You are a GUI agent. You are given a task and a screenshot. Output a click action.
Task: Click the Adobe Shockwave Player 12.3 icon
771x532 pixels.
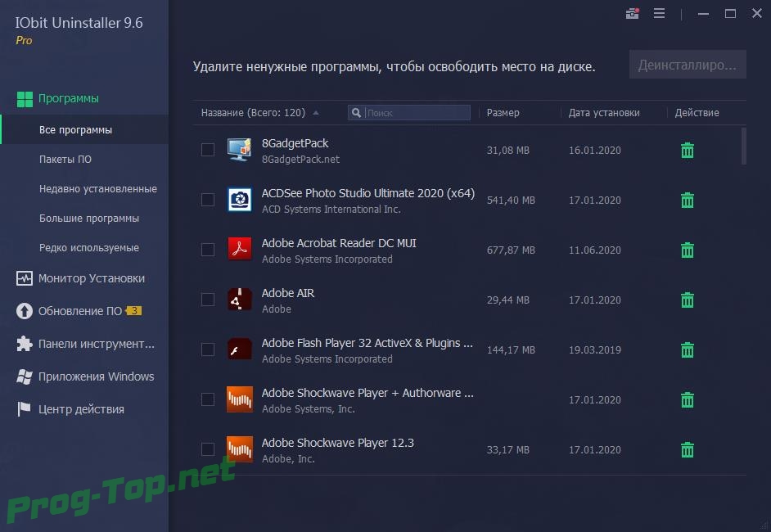pos(240,449)
